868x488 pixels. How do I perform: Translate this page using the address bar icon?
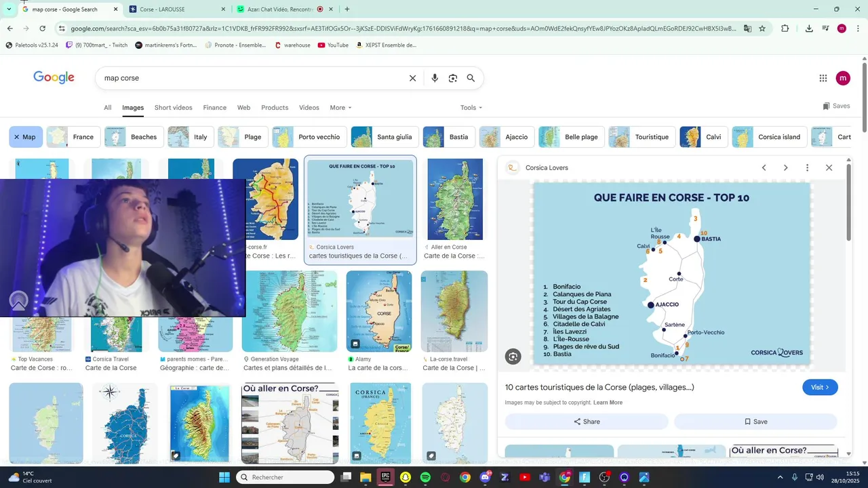click(x=747, y=28)
